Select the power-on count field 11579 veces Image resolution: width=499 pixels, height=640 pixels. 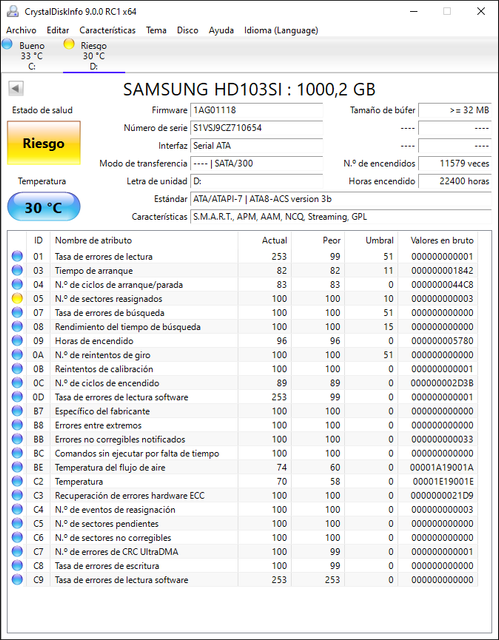pos(455,163)
